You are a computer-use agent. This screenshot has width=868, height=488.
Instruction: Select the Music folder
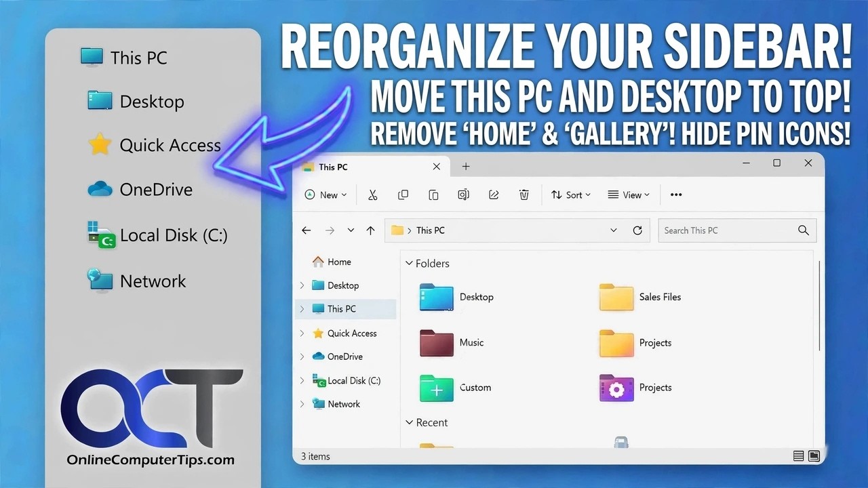(452, 343)
